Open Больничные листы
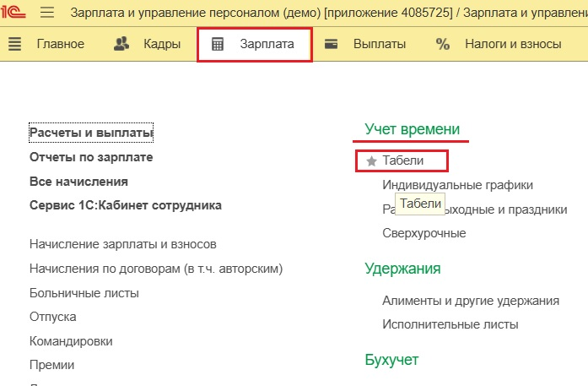The width and height of the screenshot is (588, 386). pos(84,293)
